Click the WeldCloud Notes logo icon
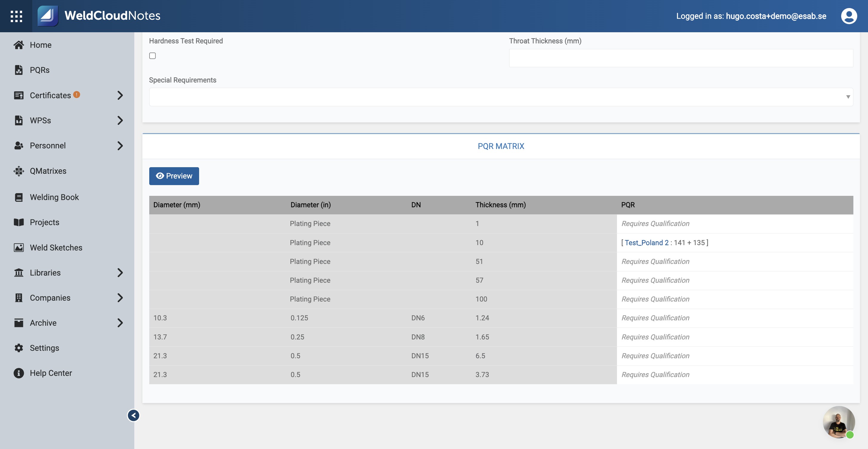Viewport: 868px width, 449px height. pyautogui.click(x=47, y=16)
